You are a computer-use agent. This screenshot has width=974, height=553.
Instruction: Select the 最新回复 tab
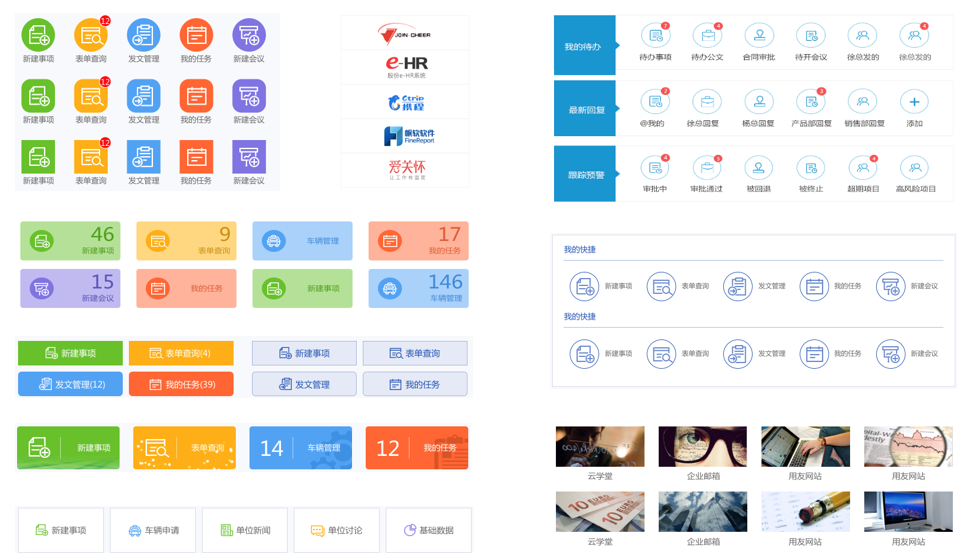tap(584, 110)
